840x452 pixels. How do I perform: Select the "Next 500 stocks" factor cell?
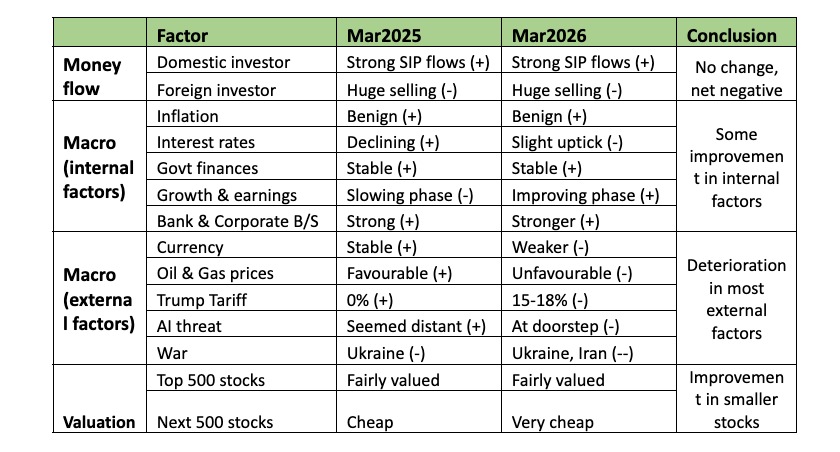tap(214, 421)
